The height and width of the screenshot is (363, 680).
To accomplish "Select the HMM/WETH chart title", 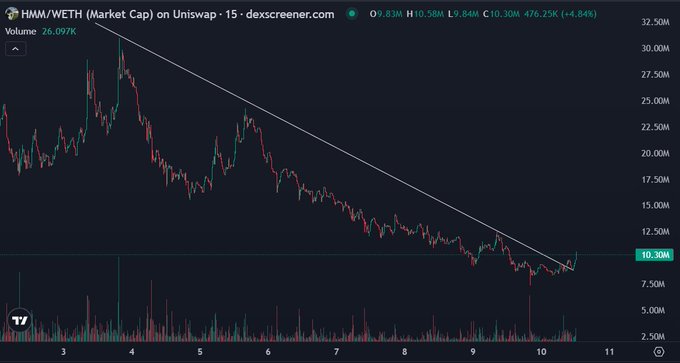I will tap(178, 14).
